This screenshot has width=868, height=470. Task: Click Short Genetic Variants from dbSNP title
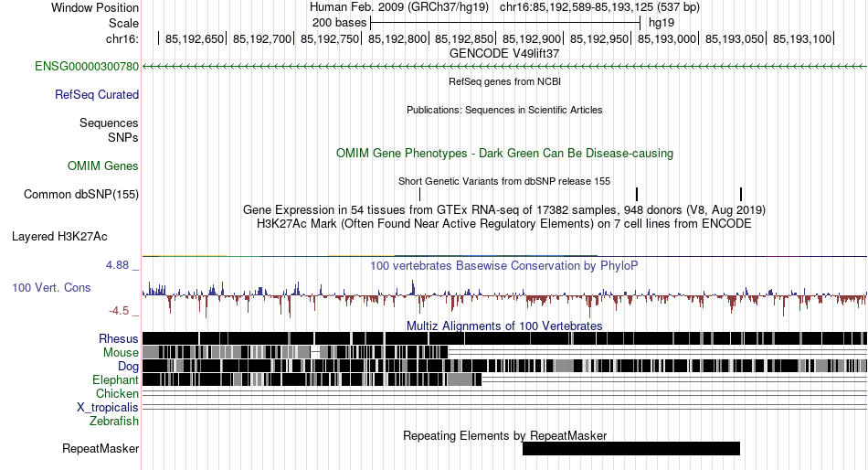[x=504, y=181]
